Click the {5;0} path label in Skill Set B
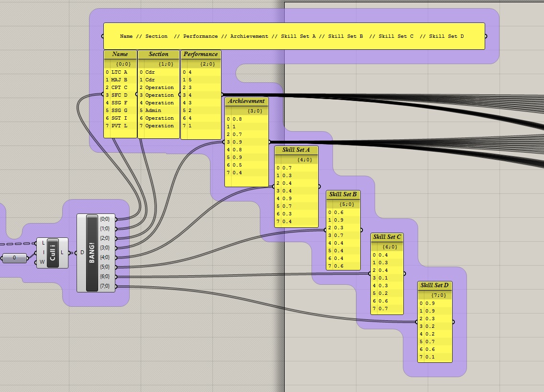Viewport: 544px width, 392px height. coord(346,204)
